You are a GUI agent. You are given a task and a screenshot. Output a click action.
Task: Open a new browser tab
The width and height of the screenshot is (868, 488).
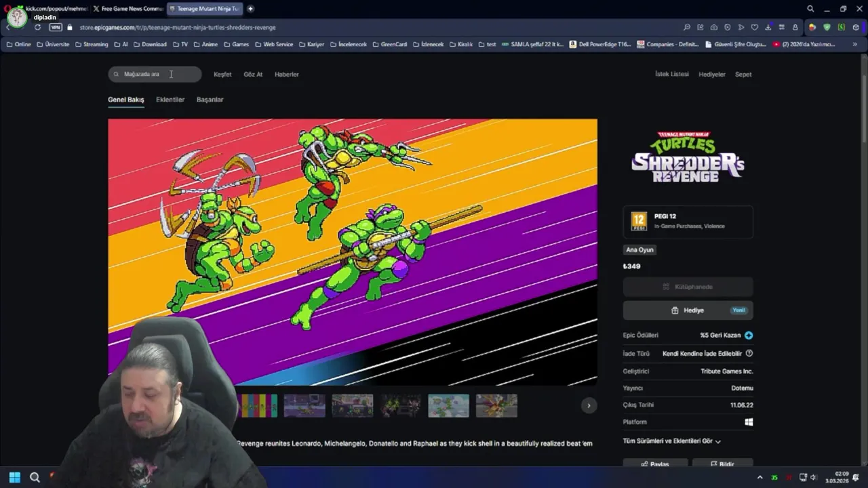click(x=250, y=9)
